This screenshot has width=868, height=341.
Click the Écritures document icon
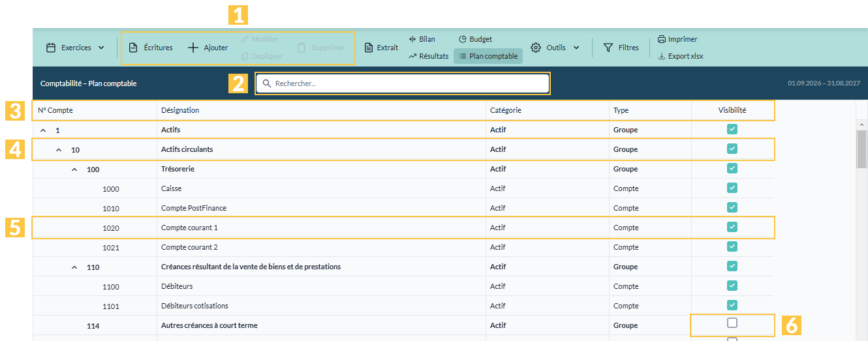(x=133, y=48)
